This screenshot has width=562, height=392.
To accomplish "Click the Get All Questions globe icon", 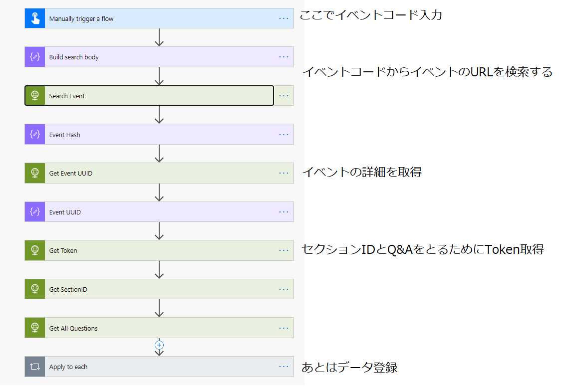I will tap(35, 328).
